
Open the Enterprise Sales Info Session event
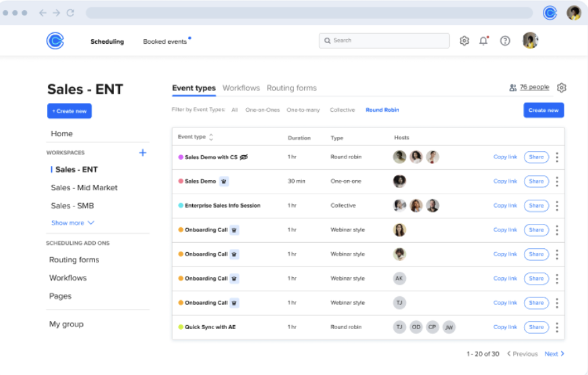coord(223,206)
